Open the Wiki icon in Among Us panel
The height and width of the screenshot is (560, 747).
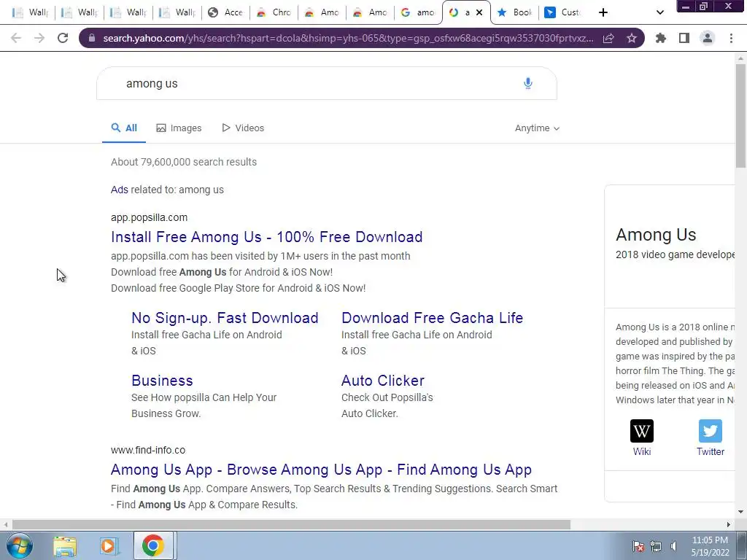642,431
